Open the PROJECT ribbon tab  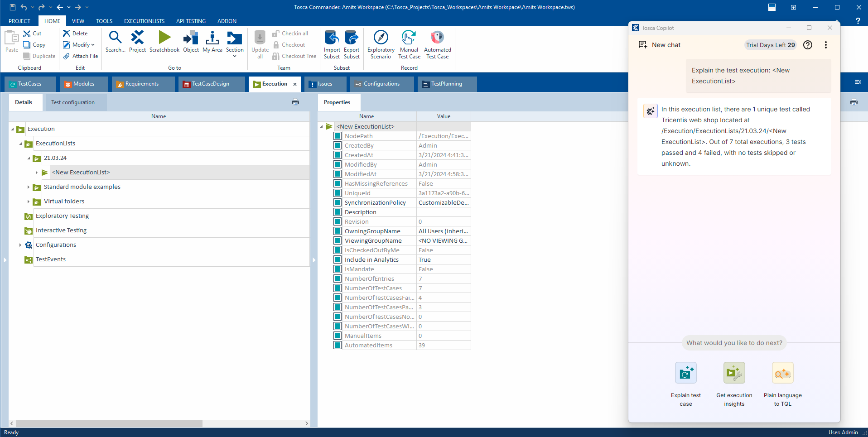[19, 21]
